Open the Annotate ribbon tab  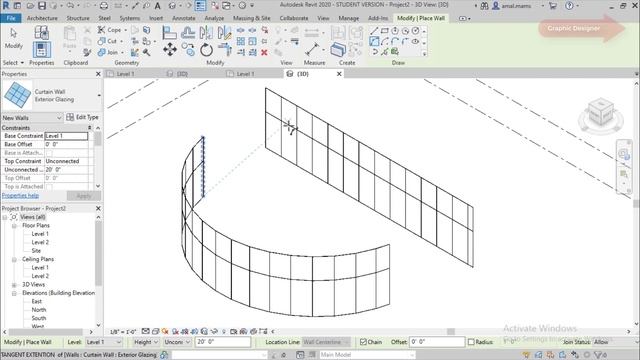click(184, 18)
